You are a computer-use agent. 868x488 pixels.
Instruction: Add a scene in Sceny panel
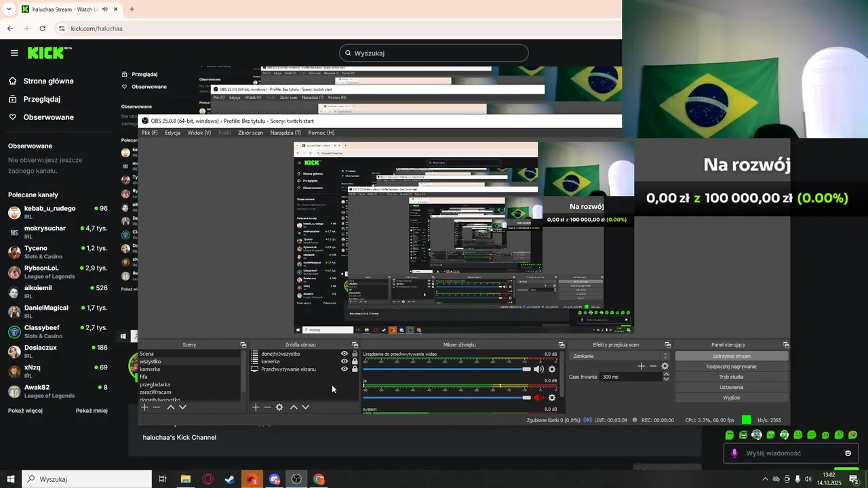pos(144,407)
